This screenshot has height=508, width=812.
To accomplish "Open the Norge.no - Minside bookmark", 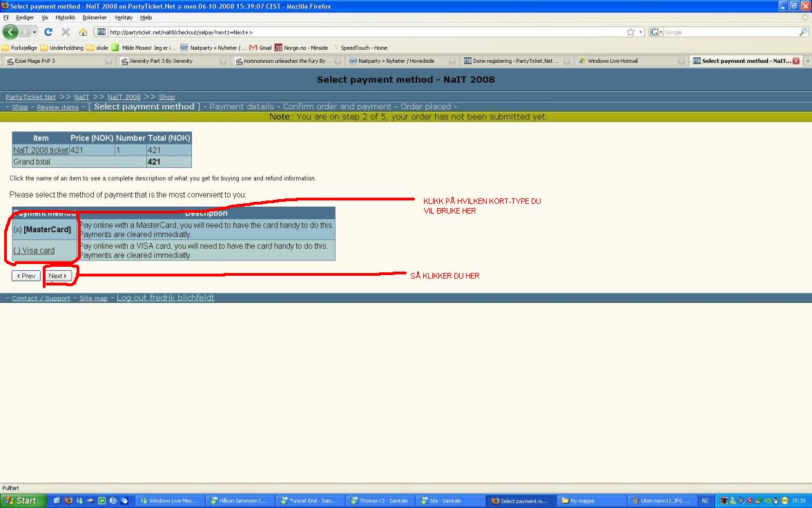I will click(301, 48).
